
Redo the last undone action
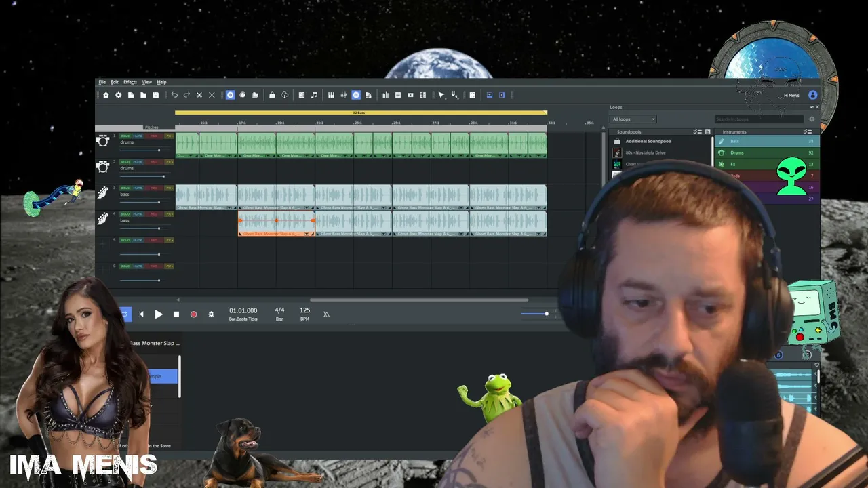(x=186, y=95)
